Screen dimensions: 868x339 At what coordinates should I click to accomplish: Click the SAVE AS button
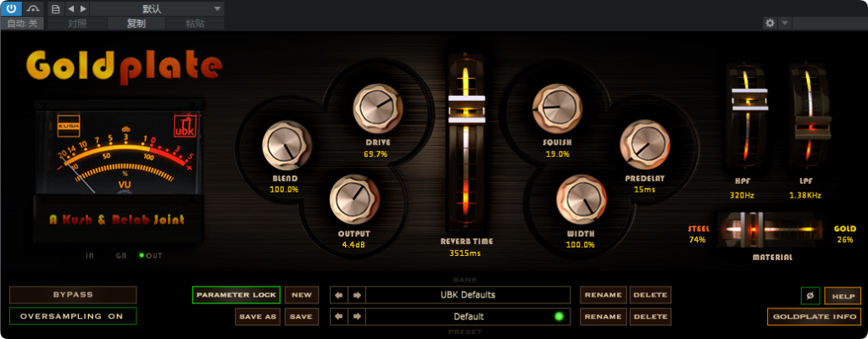258,316
